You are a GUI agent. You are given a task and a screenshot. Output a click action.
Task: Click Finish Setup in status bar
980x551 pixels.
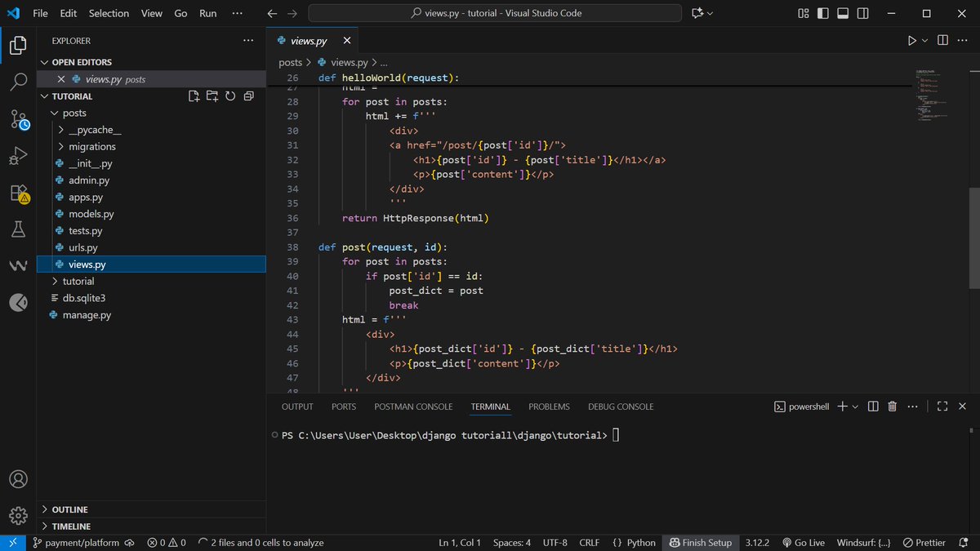tap(700, 543)
